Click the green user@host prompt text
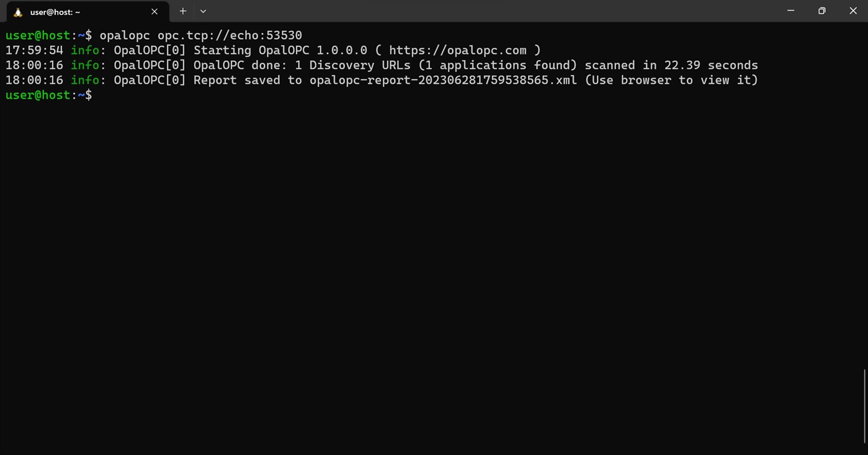868x455 pixels. pos(37,35)
